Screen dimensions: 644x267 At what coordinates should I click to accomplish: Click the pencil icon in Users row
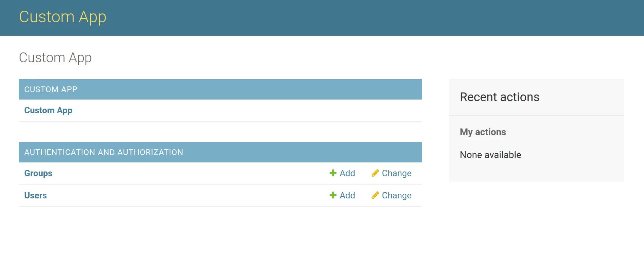pos(375,195)
